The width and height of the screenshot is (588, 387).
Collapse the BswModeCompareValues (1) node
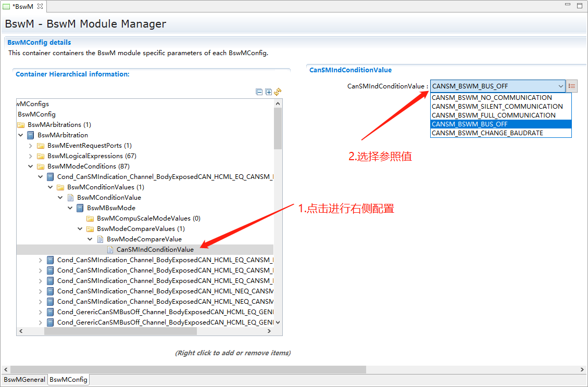pyautogui.click(x=80, y=229)
